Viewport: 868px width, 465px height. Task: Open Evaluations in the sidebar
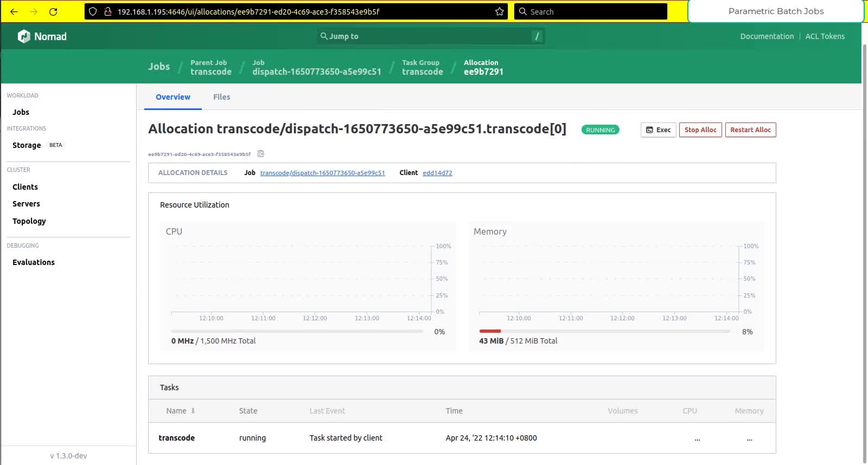(34, 262)
